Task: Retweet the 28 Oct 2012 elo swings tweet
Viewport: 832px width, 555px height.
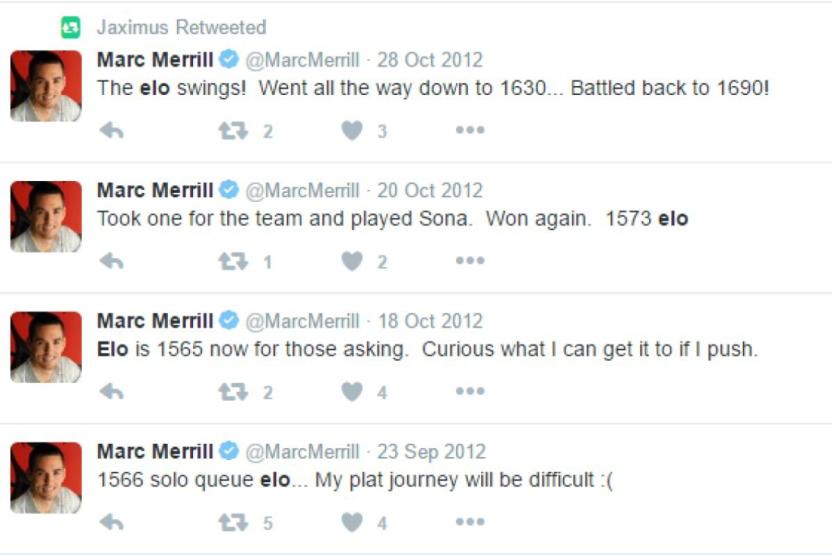Action: [x=233, y=131]
